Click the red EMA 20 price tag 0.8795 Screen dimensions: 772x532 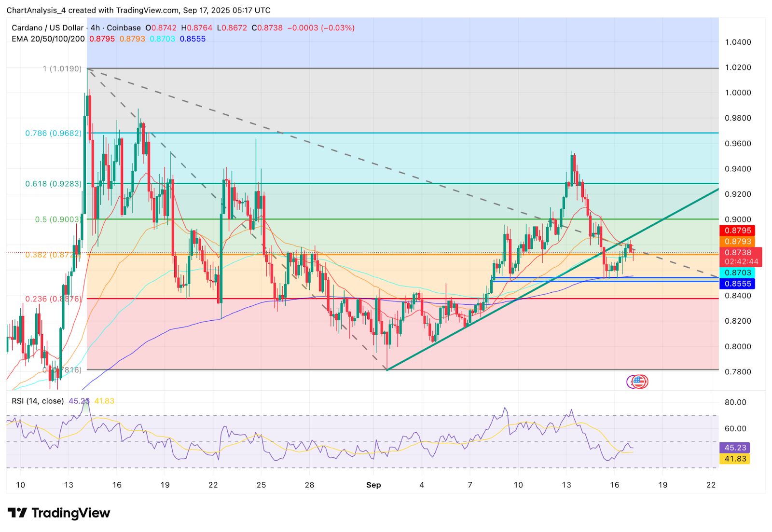point(737,231)
